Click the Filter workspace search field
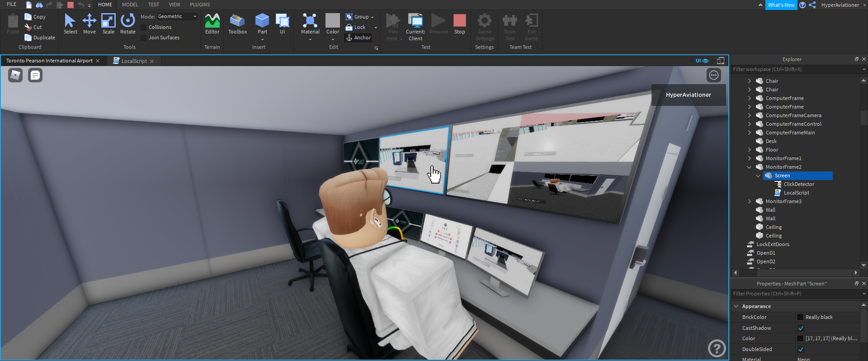This screenshot has height=361, width=868. 796,69
